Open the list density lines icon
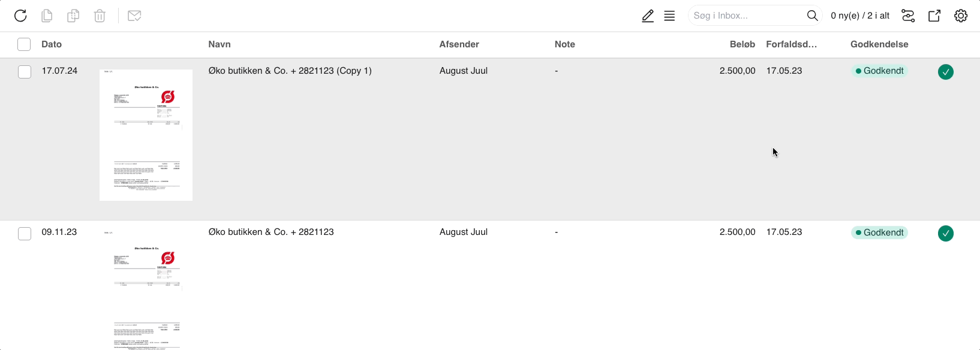Viewport: 980px width, 350px height. tap(669, 16)
